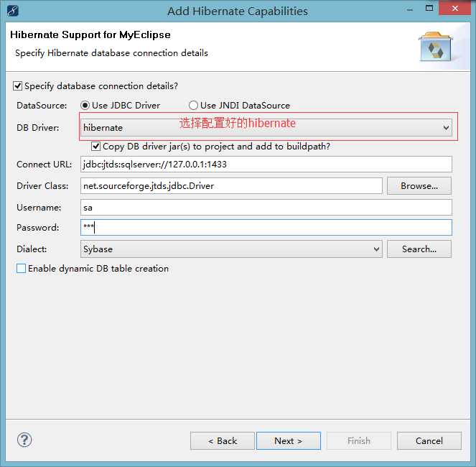Click the disabled Finish button
This screenshot has width=476, height=467.
[x=359, y=441]
